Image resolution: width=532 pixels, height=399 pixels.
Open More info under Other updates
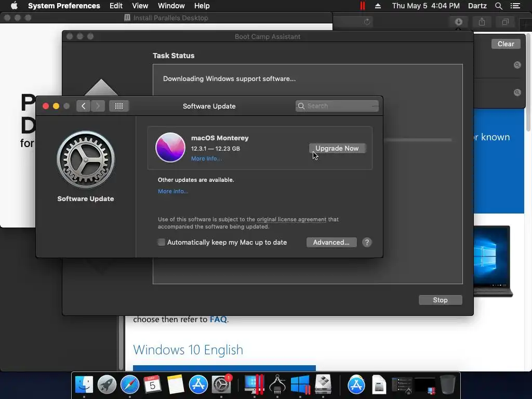click(173, 191)
